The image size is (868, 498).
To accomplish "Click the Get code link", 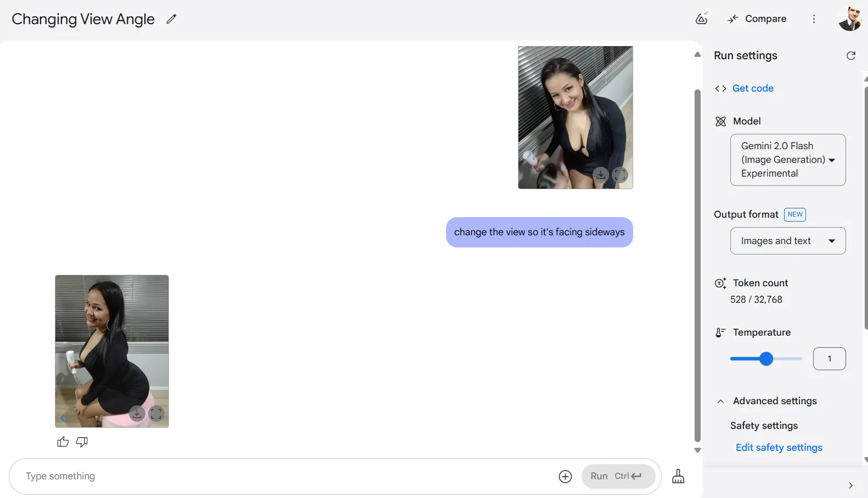I will click(752, 88).
